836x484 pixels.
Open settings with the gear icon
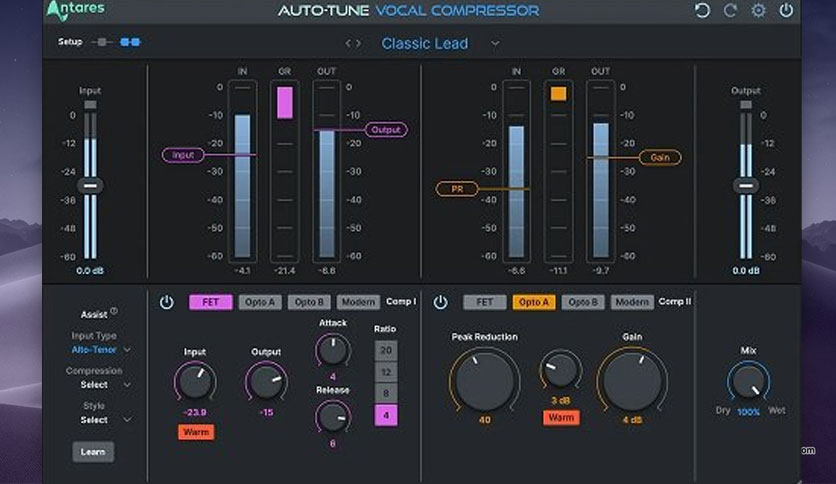758,10
